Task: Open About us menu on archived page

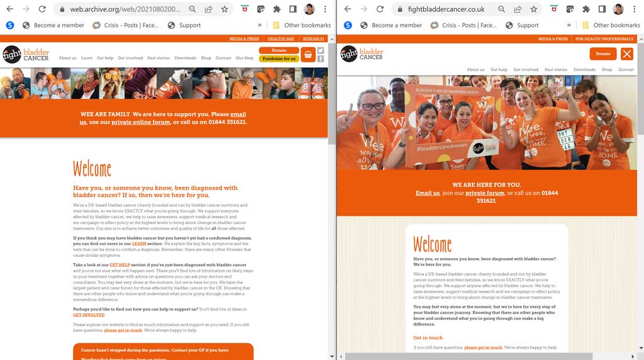Action: (67, 58)
